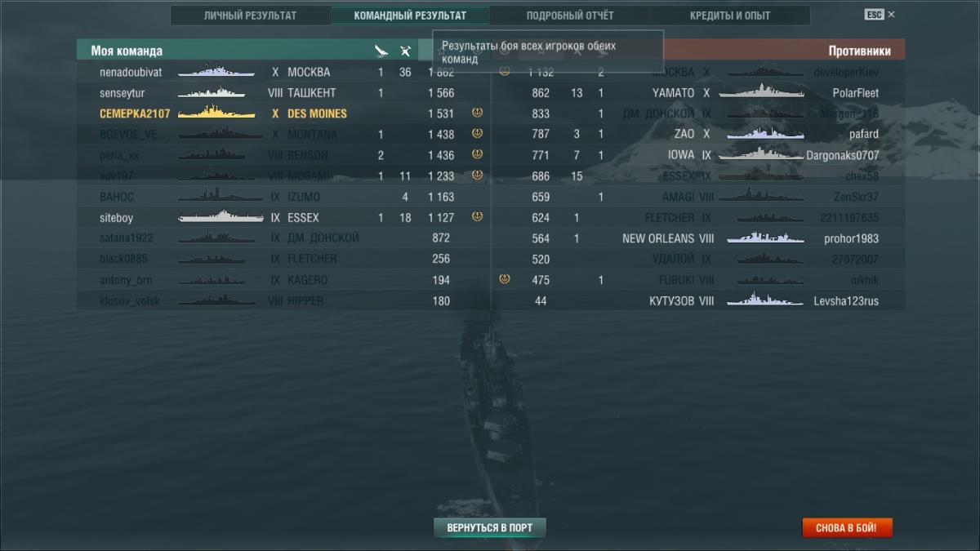This screenshot has width=980, height=551.
Task: Select the Zao ship silhouette next to pafard
Action: pyautogui.click(x=761, y=134)
